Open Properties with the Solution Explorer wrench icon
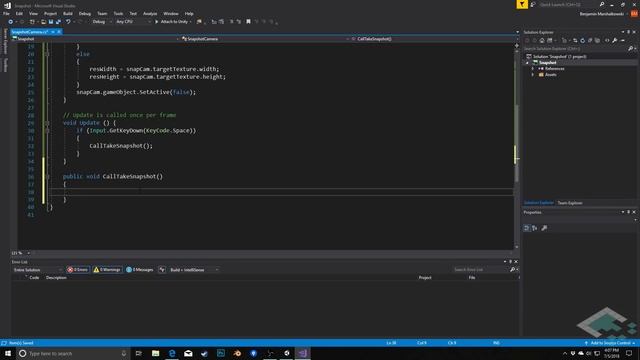The width and height of the screenshot is (640, 360). (x=615, y=40)
